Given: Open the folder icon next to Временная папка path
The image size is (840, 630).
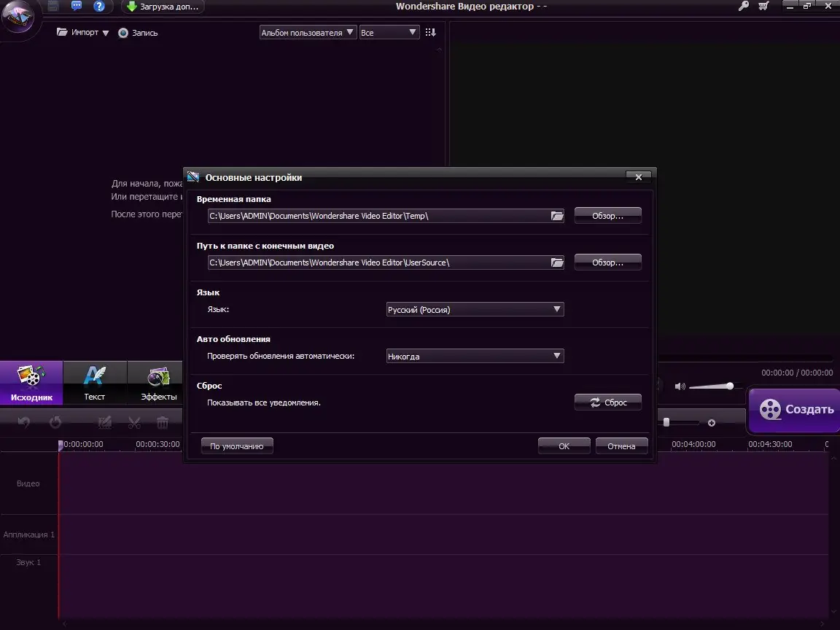Looking at the screenshot, I should click(557, 215).
